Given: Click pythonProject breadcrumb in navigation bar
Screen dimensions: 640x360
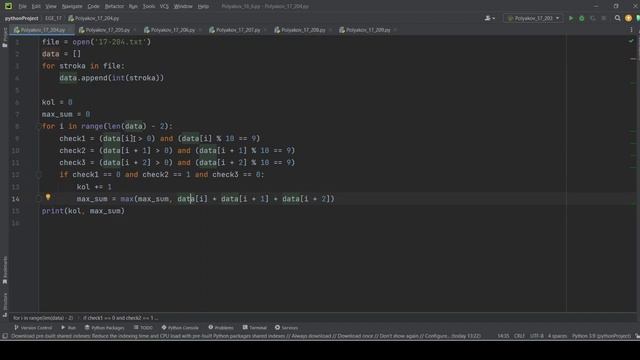Looking at the screenshot, I should pyautogui.click(x=22, y=18).
